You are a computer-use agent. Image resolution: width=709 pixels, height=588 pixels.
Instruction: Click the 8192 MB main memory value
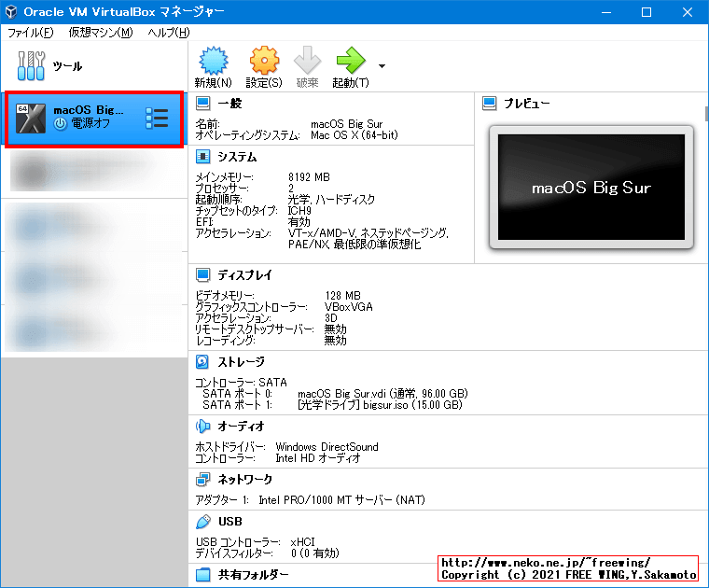click(310, 176)
